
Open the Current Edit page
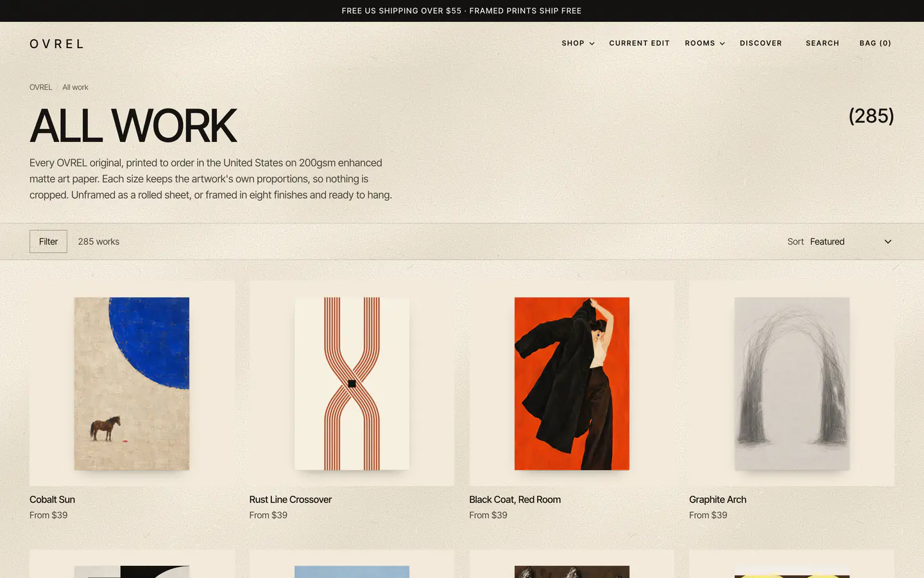tap(639, 43)
